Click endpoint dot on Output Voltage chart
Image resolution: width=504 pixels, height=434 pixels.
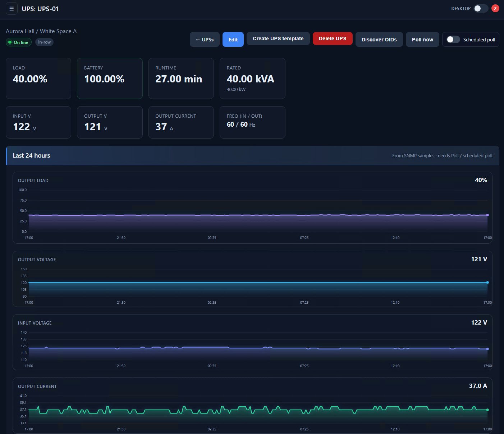[487, 282]
